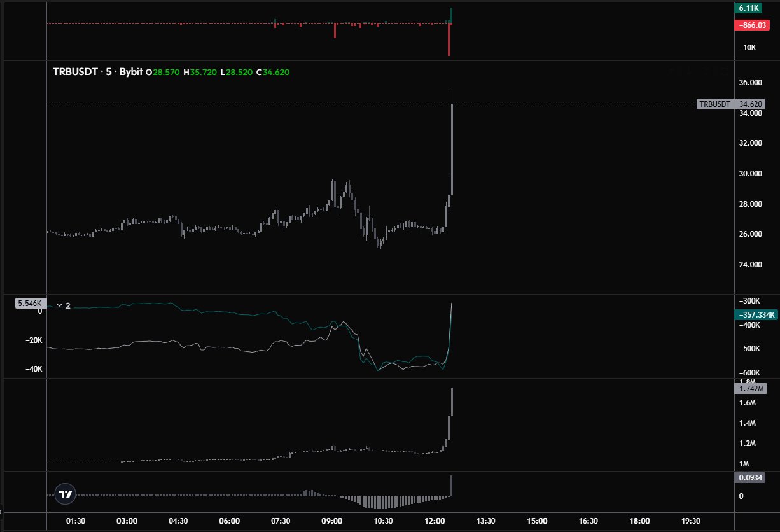Click the 01:30 time axis label

pyautogui.click(x=76, y=521)
